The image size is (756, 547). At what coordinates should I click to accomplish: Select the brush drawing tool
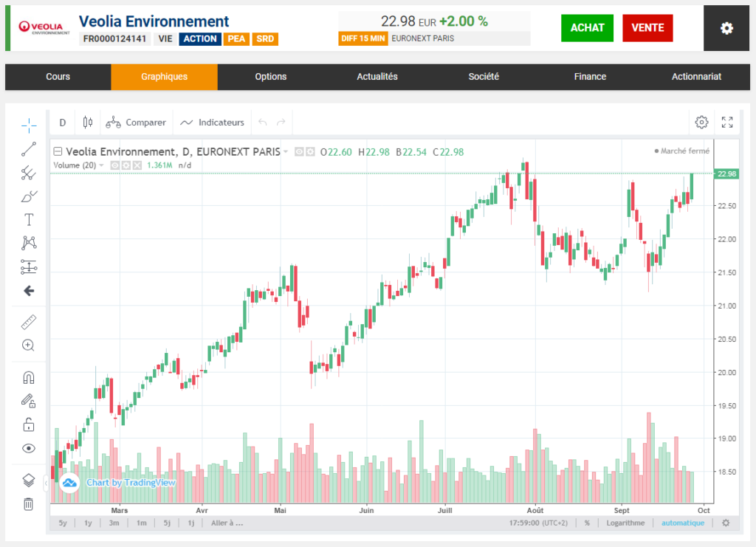[28, 196]
